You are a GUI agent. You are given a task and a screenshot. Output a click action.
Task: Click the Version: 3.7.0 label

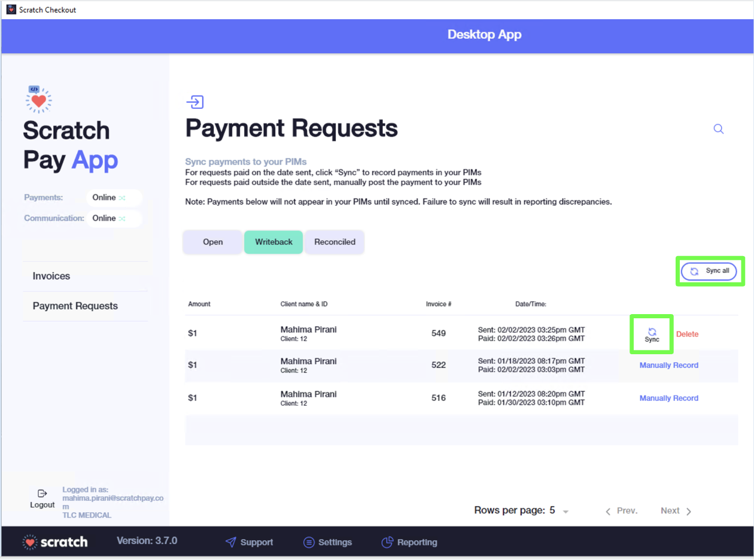click(x=147, y=541)
